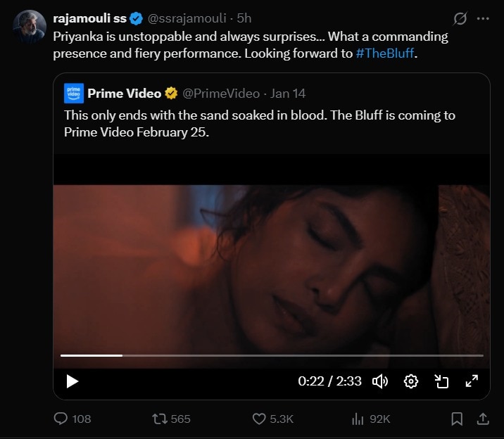Share the post

tap(483, 419)
